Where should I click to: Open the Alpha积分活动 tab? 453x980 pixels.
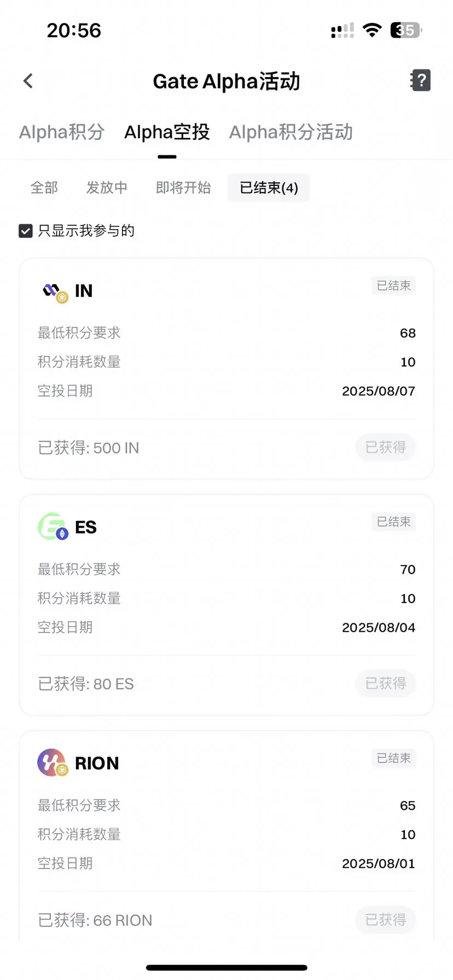pos(291,132)
